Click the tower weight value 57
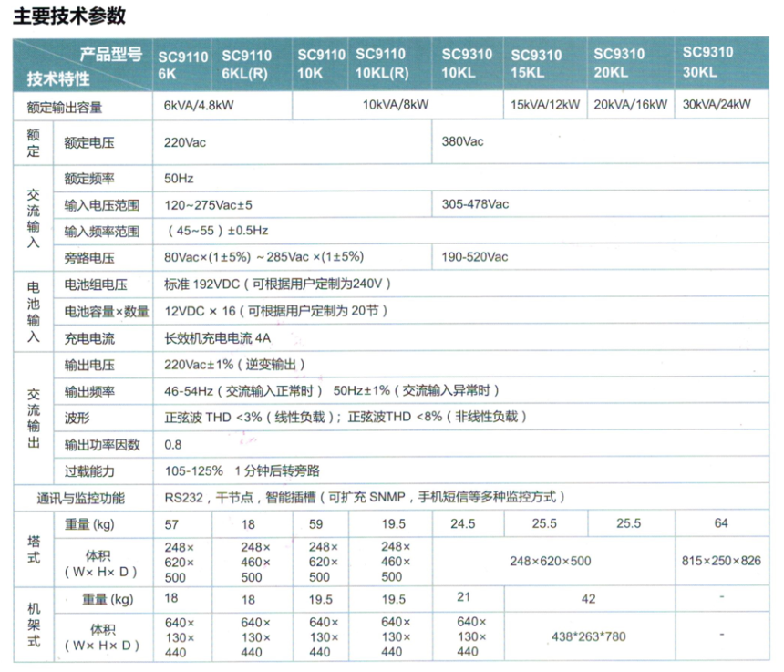 (x=171, y=524)
